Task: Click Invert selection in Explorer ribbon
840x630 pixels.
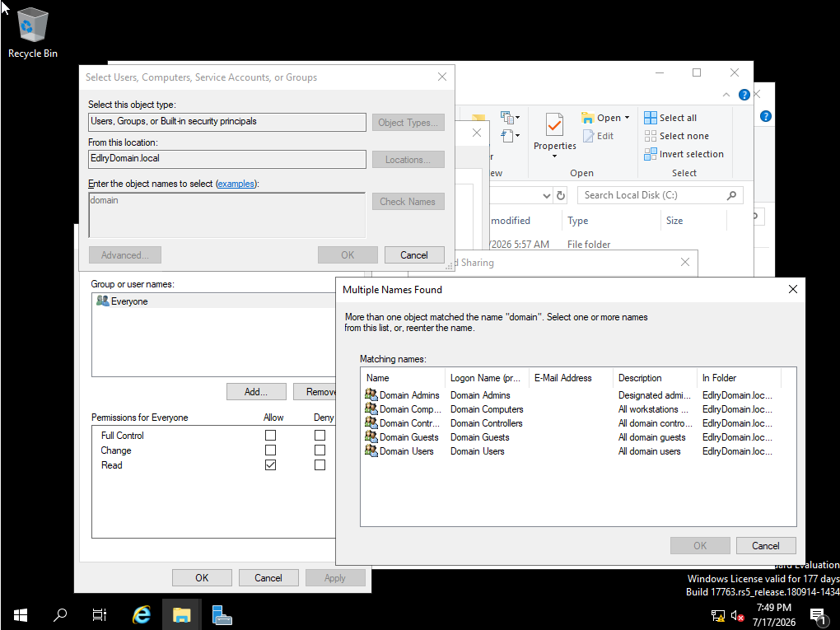Action: (x=684, y=154)
